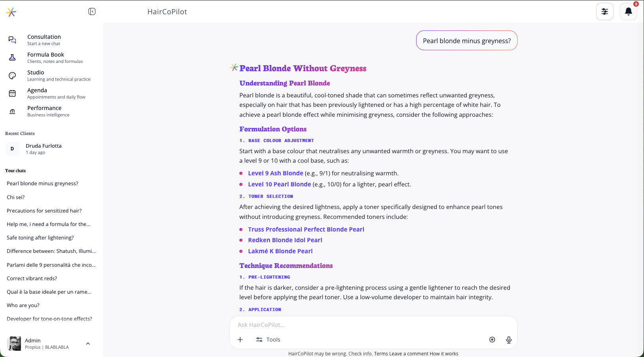Image resolution: width=644 pixels, height=357 pixels.
Task: Open the Terms link
Action: click(x=381, y=354)
